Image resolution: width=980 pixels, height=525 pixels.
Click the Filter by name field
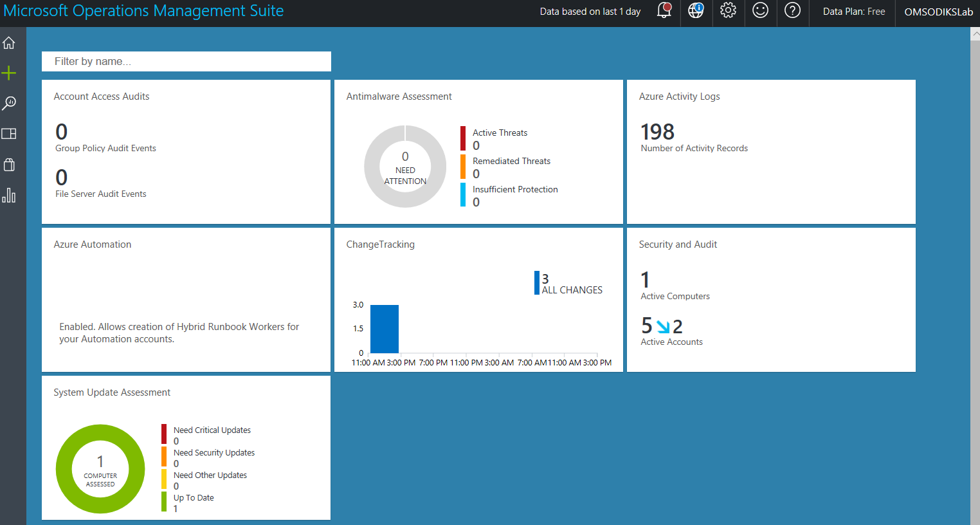pos(186,62)
